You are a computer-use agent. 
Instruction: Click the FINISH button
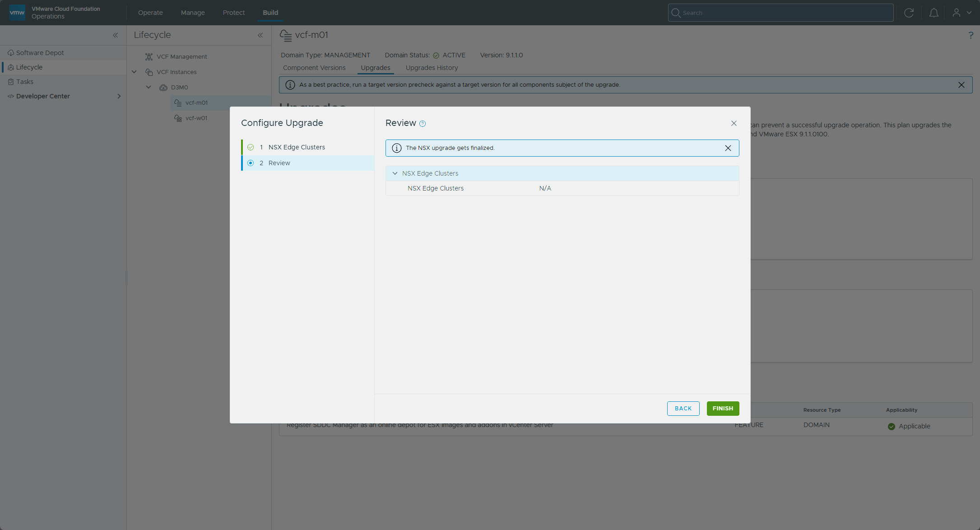[x=723, y=409]
